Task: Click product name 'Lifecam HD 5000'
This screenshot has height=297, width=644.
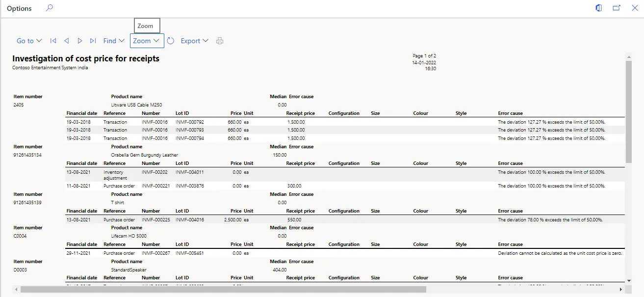Action: (129, 236)
